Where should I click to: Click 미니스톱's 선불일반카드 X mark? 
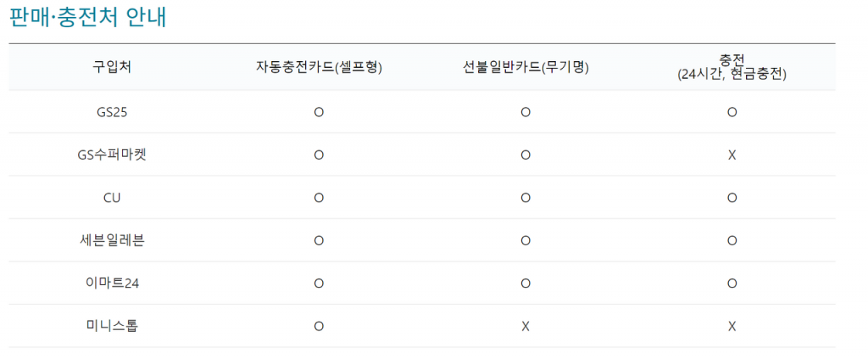tap(526, 326)
